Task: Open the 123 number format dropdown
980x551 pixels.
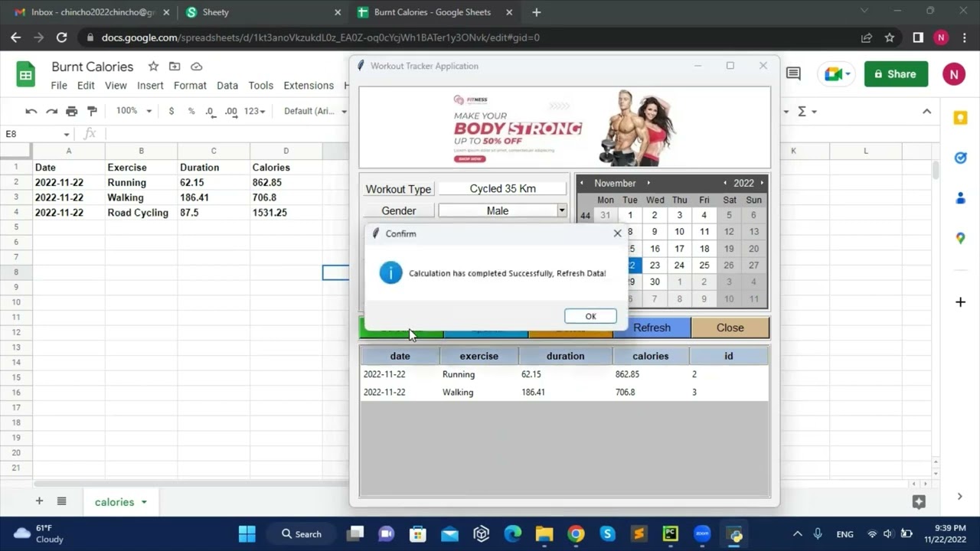Action: click(254, 111)
